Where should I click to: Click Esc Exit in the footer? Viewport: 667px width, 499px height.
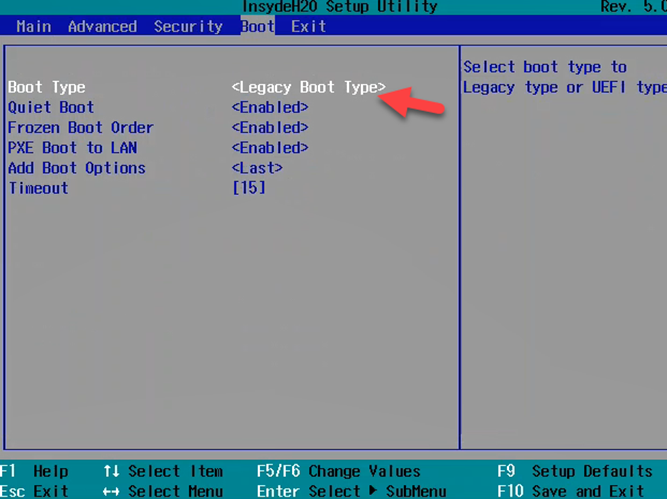pos(34,491)
